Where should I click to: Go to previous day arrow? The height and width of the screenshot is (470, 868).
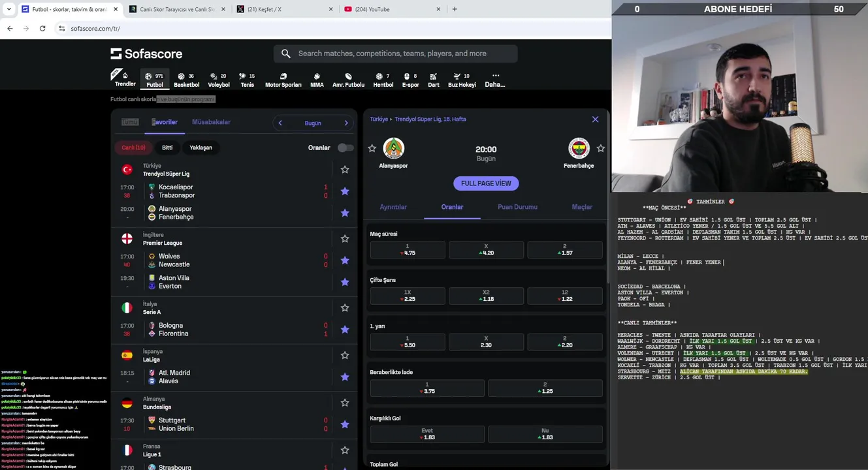280,123
